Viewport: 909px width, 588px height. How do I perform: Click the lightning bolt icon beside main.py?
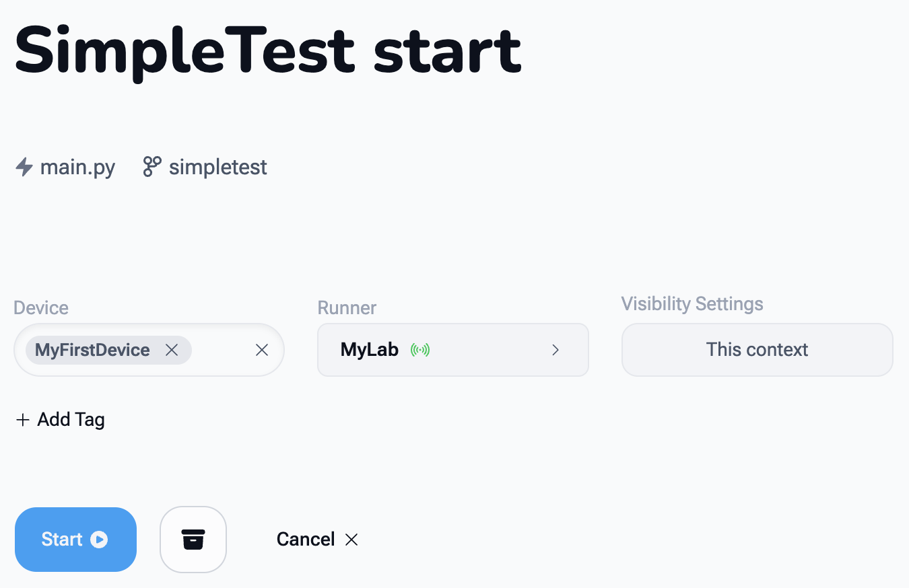pyautogui.click(x=24, y=167)
